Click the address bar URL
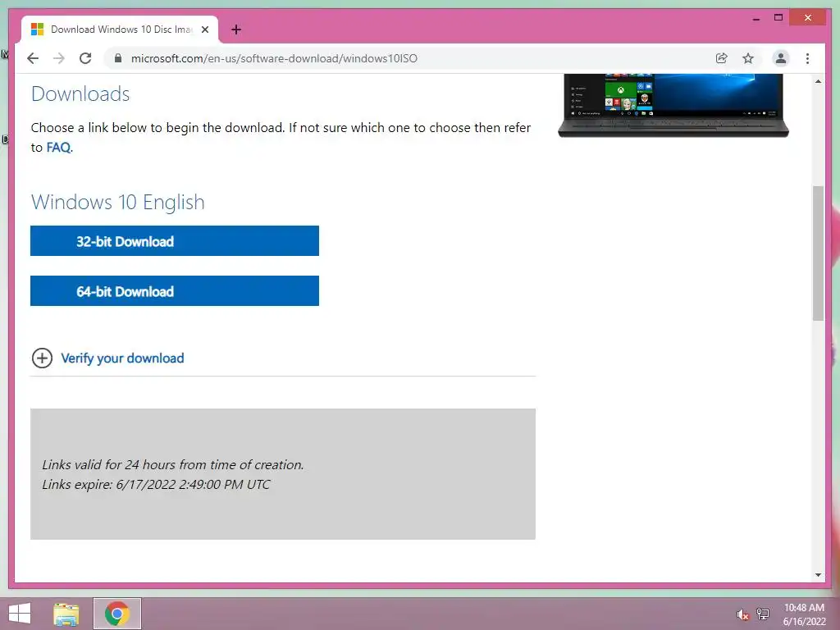This screenshot has width=840, height=630. pyautogui.click(x=274, y=58)
